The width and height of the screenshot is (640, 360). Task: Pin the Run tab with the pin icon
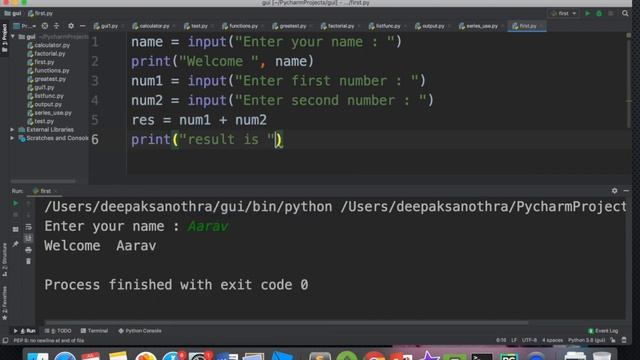click(x=16, y=244)
